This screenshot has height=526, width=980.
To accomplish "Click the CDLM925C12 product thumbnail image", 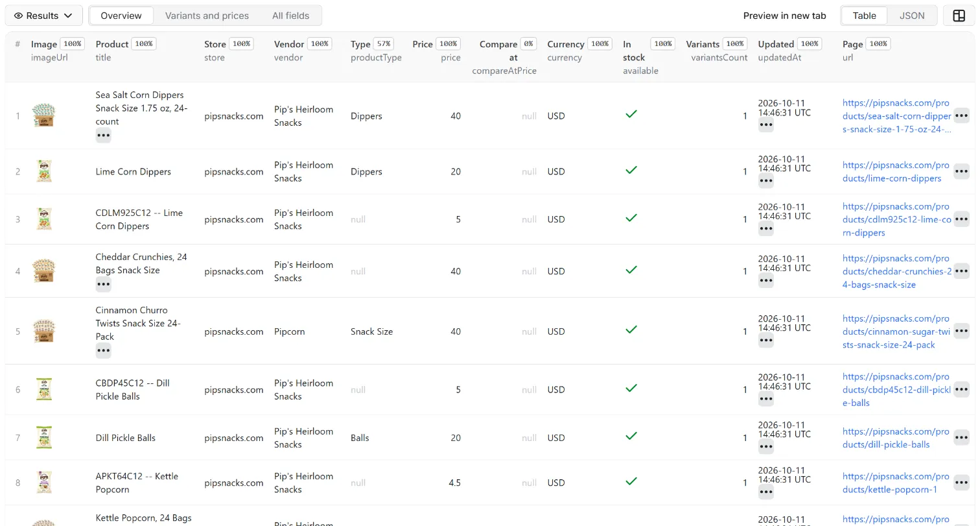I will (x=43, y=219).
